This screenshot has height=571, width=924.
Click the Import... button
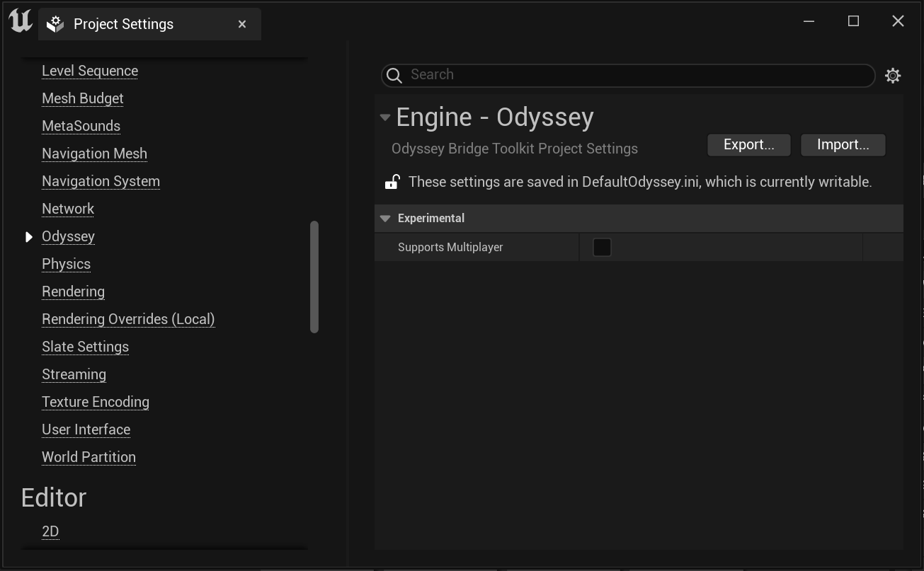(843, 144)
